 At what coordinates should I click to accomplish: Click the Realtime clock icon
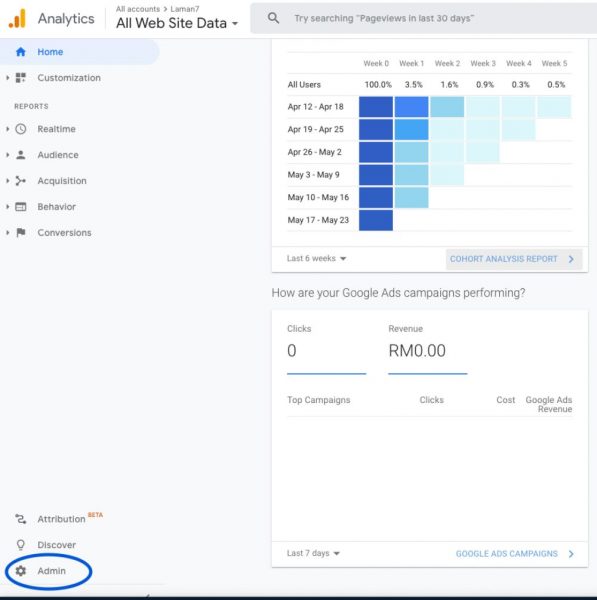click(x=21, y=129)
